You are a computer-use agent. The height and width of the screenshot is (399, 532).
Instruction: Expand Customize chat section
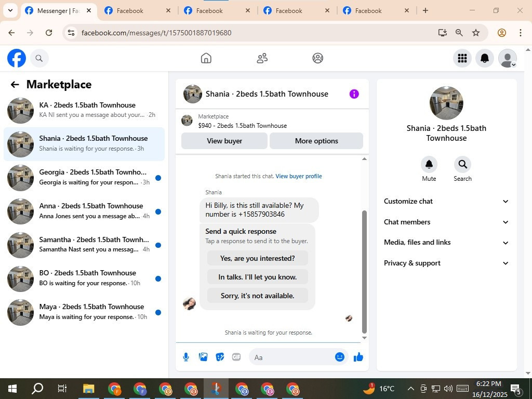click(446, 202)
